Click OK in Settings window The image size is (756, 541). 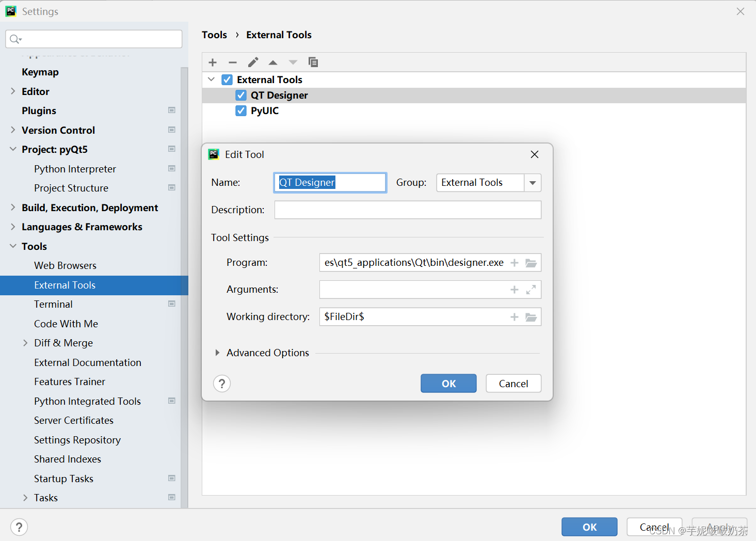pos(589,527)
